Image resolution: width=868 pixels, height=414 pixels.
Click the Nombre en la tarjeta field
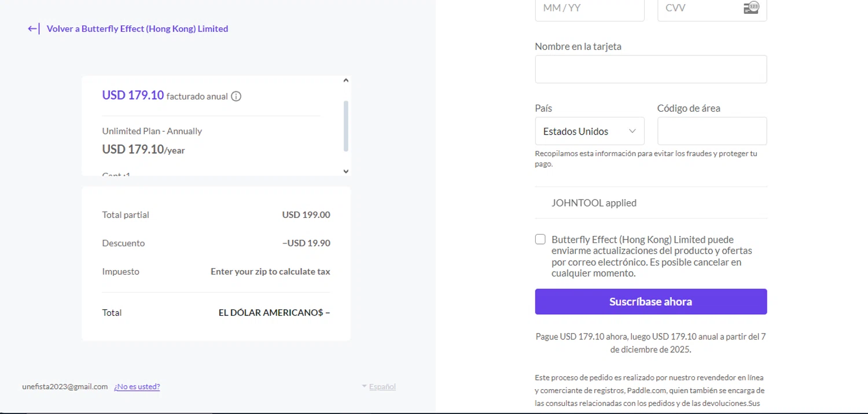[651, 69]
